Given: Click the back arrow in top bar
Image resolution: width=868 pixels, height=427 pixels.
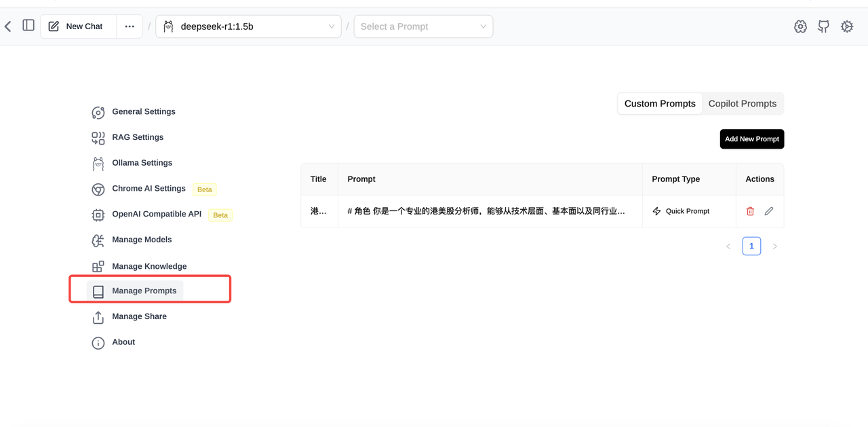Looking at the screenshot, I should pyautogui.click(x=8, y=26).
